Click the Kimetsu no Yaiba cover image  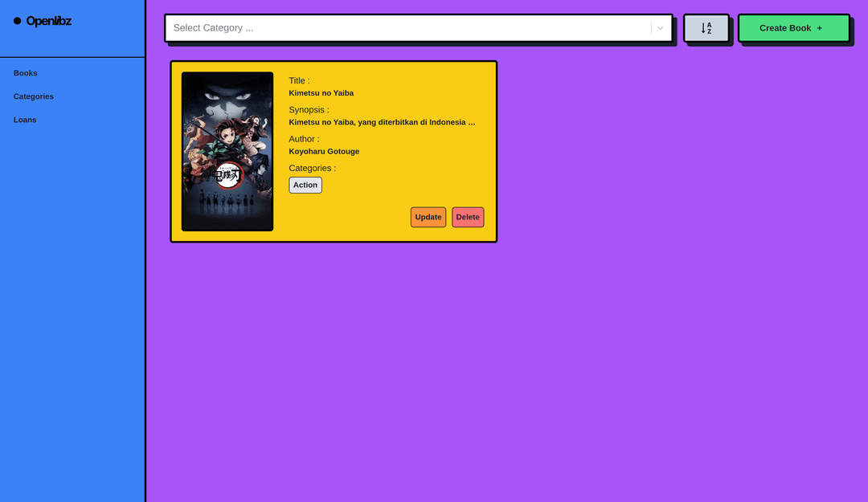pos(227,151)
